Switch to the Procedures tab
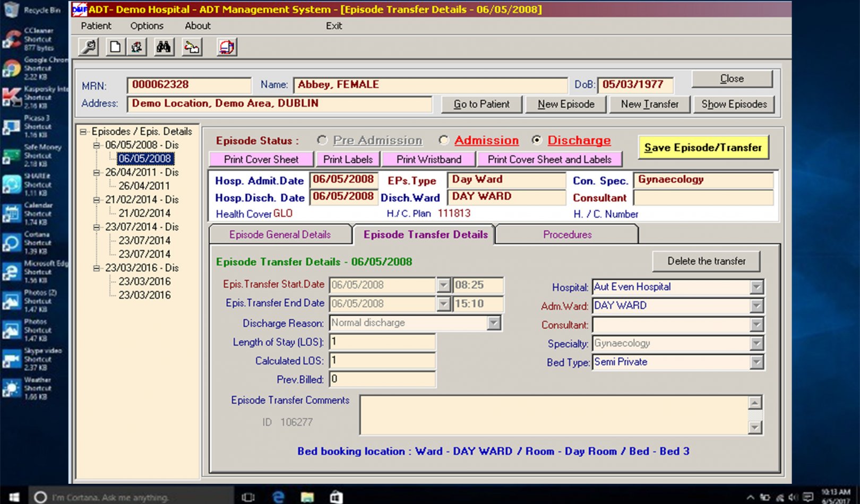Screen dimensions: 860x504 pos(567,234)
